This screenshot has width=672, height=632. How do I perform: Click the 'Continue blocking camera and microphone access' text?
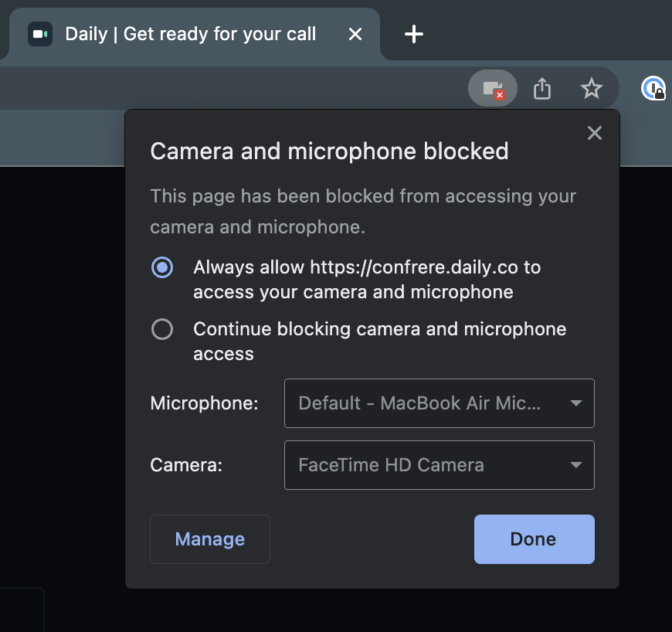380,341
